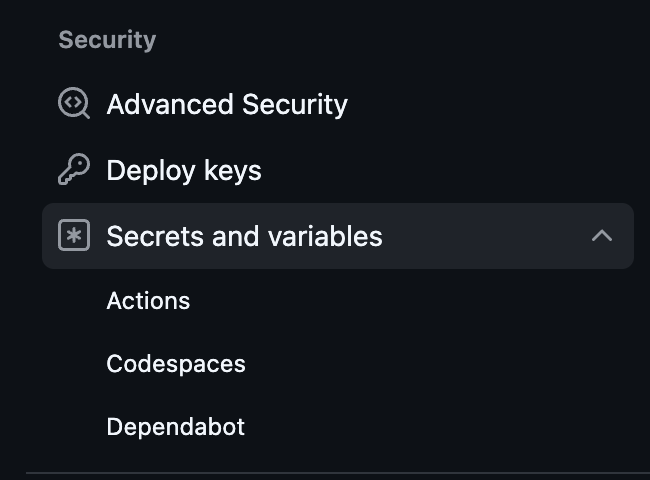This screenshot has height=480, width=650.
Task: Open the Advanced Security settings page
Action: [x=227, y=104]
